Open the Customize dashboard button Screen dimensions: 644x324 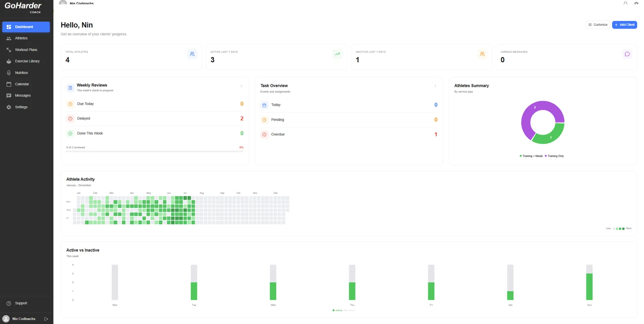[598, 25]
